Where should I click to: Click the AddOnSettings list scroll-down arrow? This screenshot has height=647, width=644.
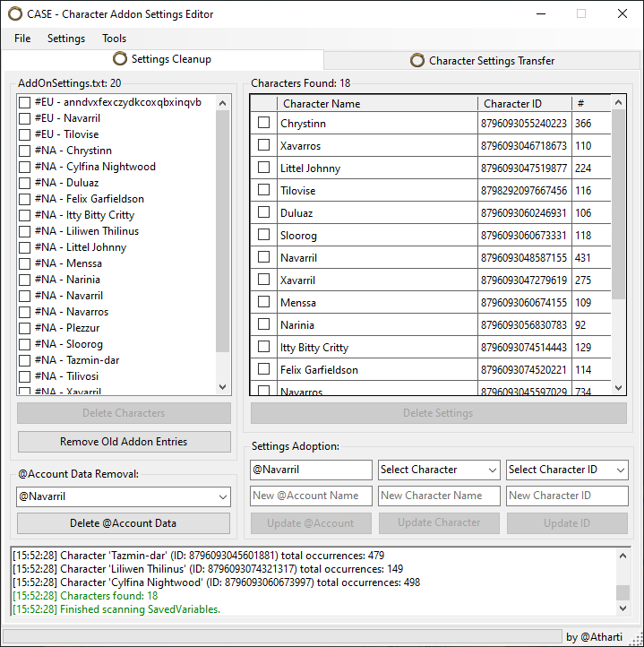click(223, 386)
